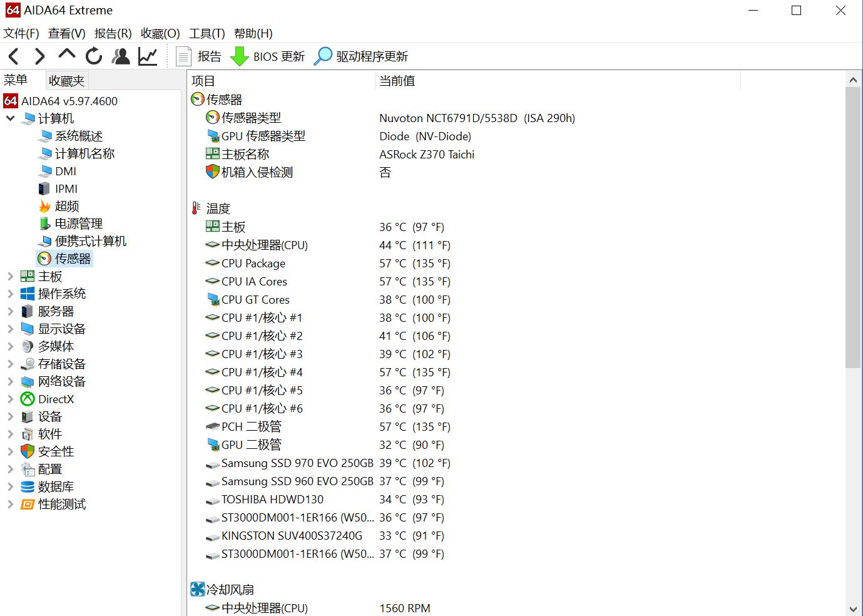863x616 pixels.
Task: Switch to the 收藏夹 tab
Action: click(x=67, y=81)
